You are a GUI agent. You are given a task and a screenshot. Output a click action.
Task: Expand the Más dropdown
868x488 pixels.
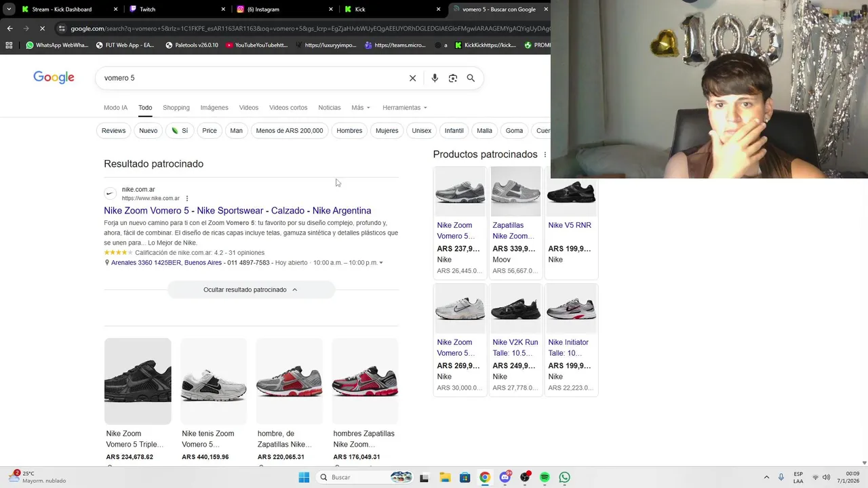[x=361, y=108]
